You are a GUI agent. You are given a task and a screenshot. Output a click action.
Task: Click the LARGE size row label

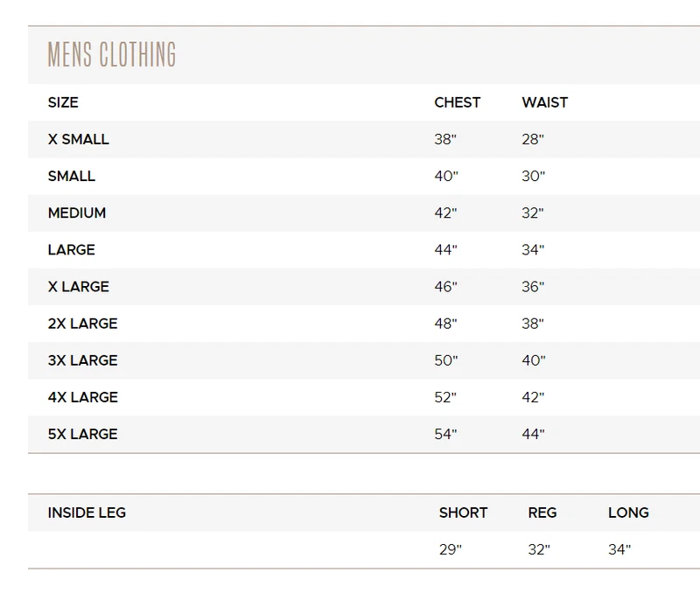[x=72, y=250]
